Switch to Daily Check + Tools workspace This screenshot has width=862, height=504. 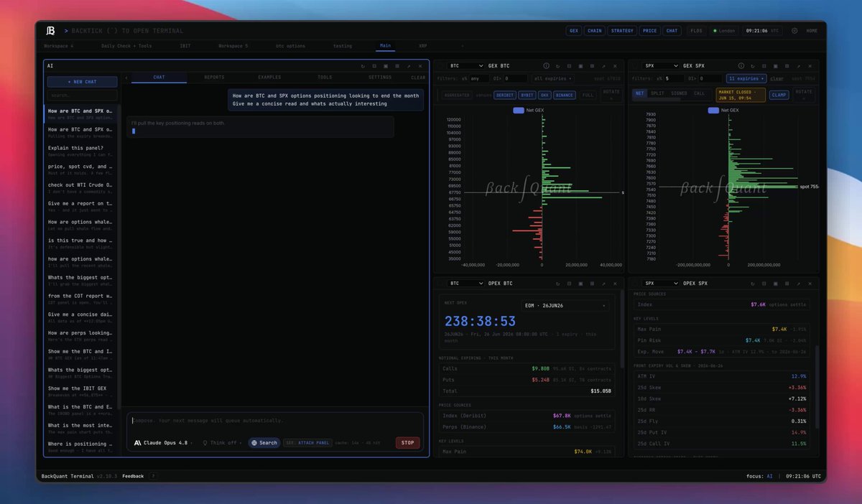click(126, 46)
